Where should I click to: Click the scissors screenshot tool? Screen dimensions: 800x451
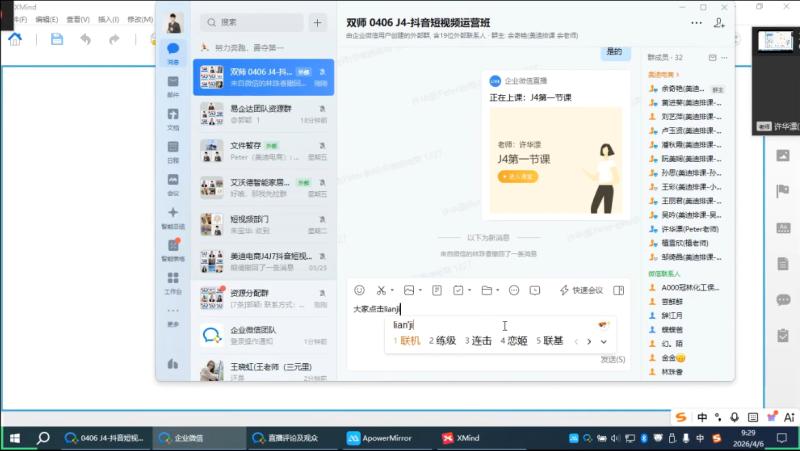381,290
